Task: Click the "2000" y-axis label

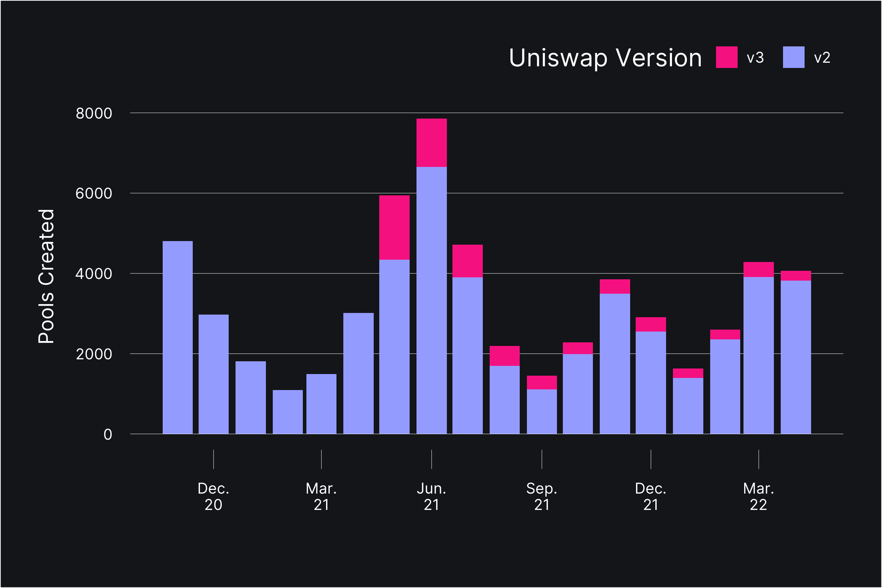Action: click(94, 354)
